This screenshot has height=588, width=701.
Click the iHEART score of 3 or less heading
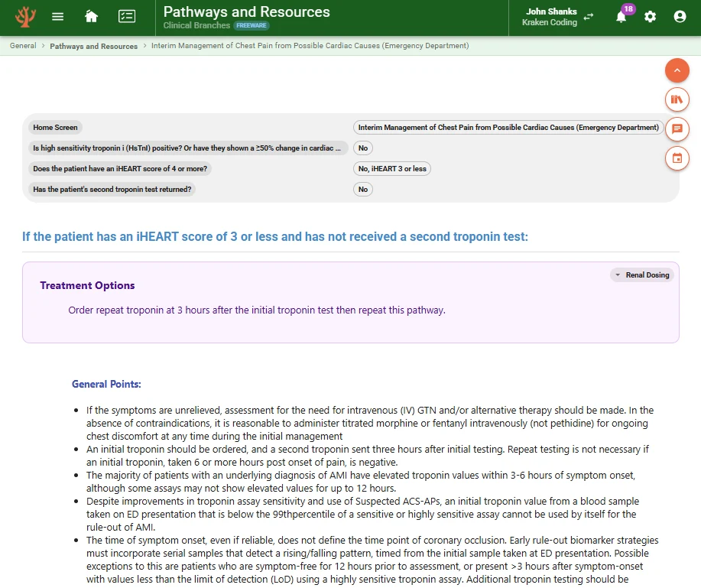pos(275,236)
